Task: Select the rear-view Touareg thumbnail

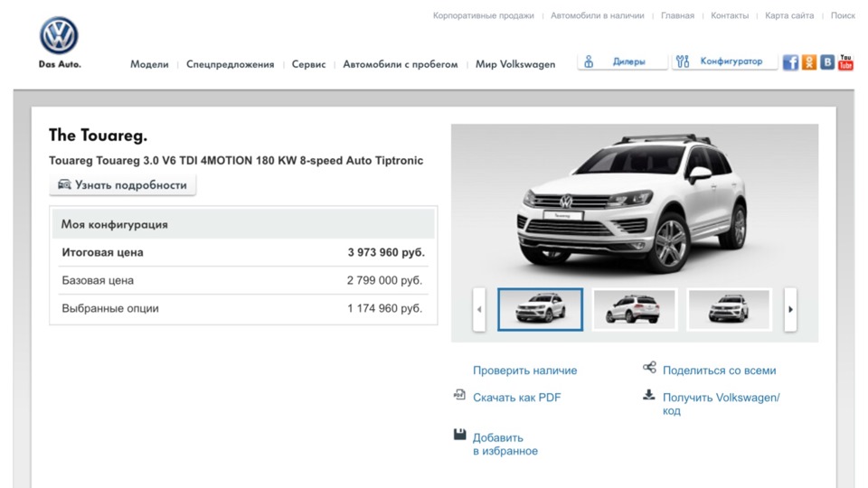Action: pos(635,309)
